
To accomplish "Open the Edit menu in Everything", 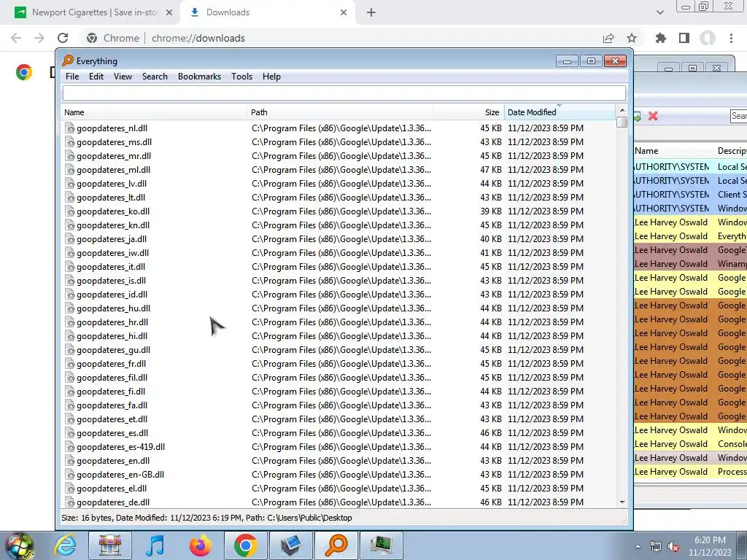I will tap(96, 76).
